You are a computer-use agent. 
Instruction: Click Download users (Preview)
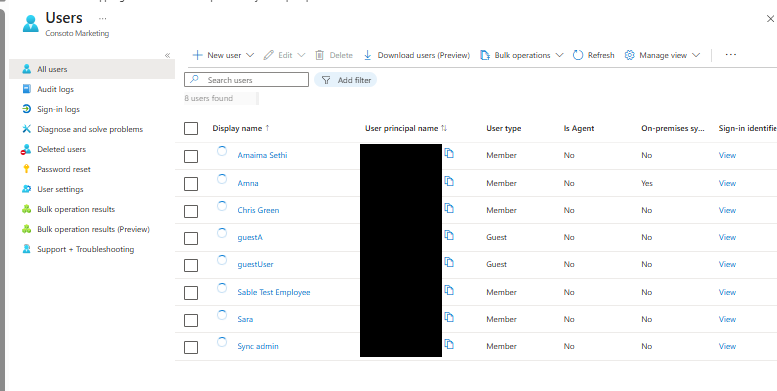[416, 55]
